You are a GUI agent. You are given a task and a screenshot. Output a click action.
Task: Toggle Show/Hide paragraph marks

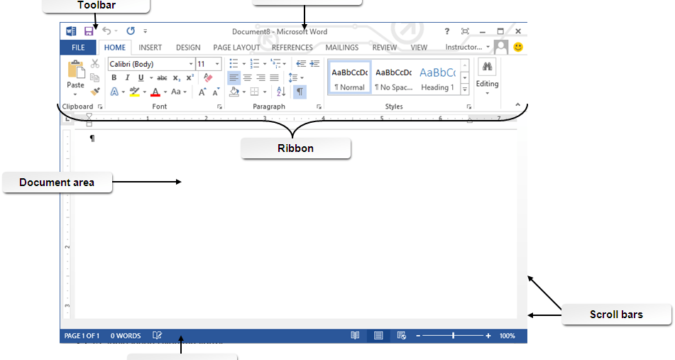tap(300, 92)
